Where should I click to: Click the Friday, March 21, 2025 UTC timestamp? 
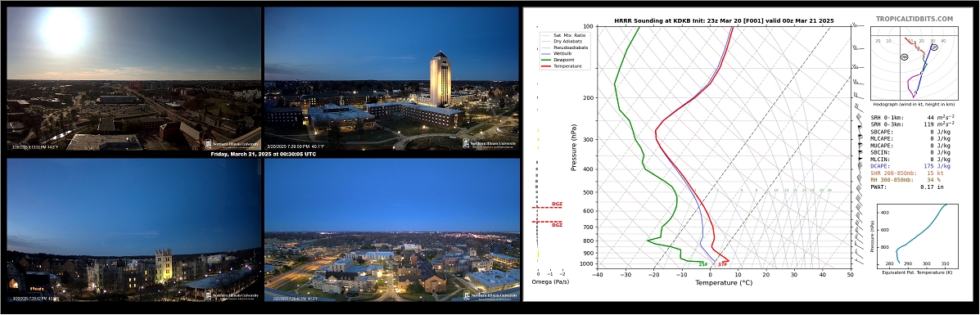tap(263, 154)
